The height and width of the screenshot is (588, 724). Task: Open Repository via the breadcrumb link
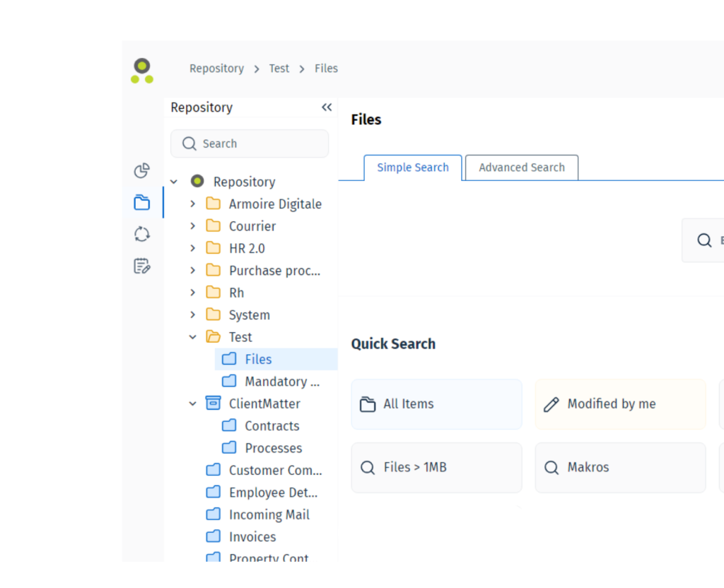click(216, 69)
